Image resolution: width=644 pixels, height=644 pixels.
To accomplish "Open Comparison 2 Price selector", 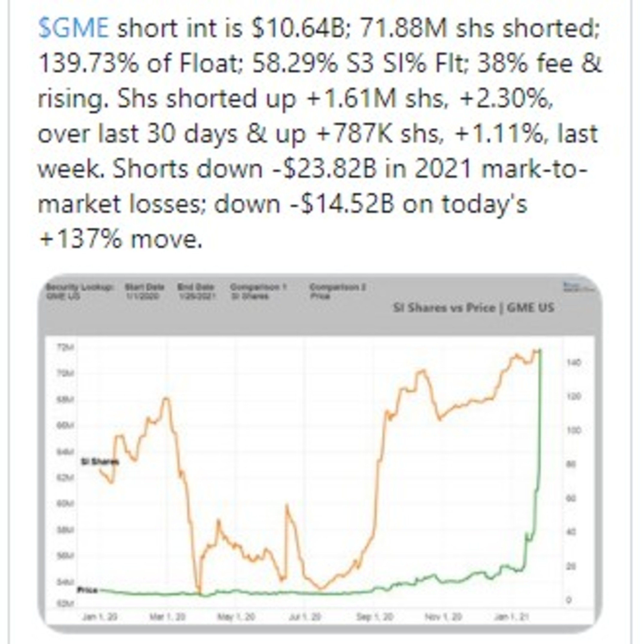I will coord(338,292).
